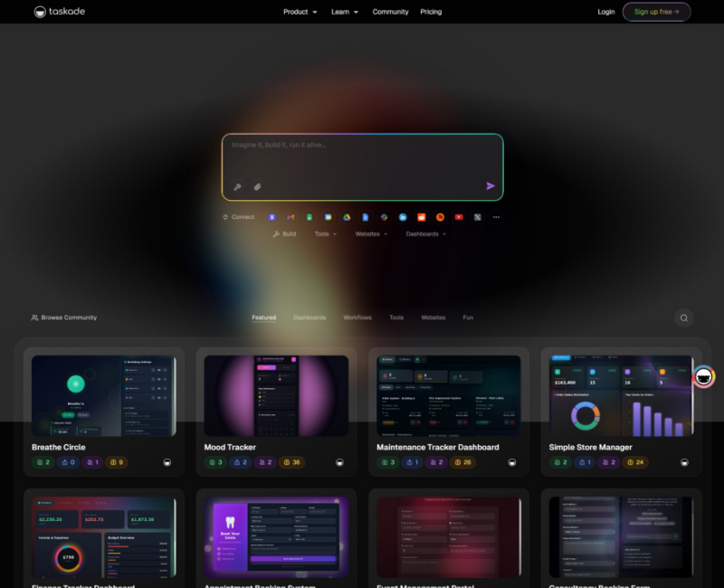Select the Fun category tab

coord(468,318)
